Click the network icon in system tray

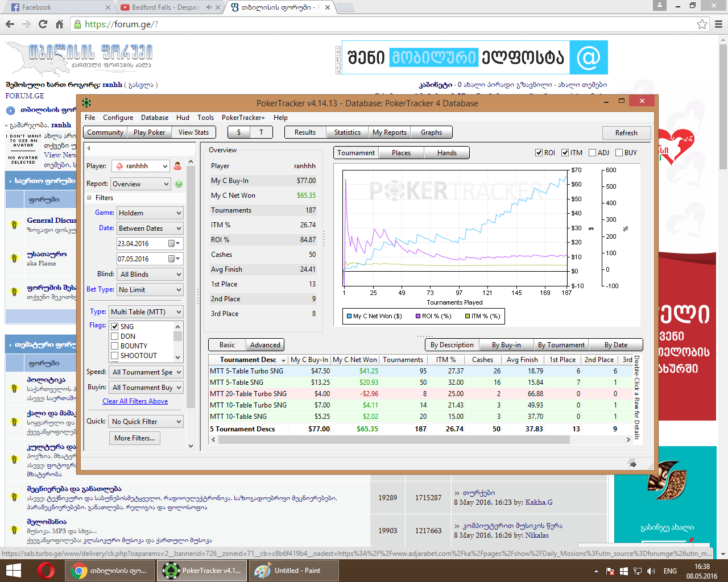pyautogui.click(x=638, y=571)
